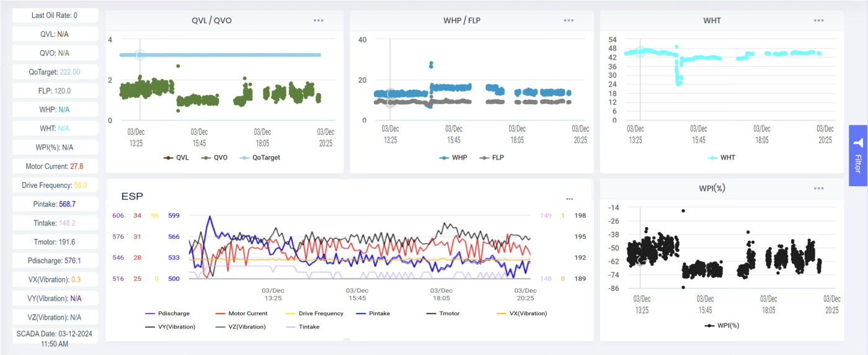Toggle Tintake series in ESP legend

301,326
